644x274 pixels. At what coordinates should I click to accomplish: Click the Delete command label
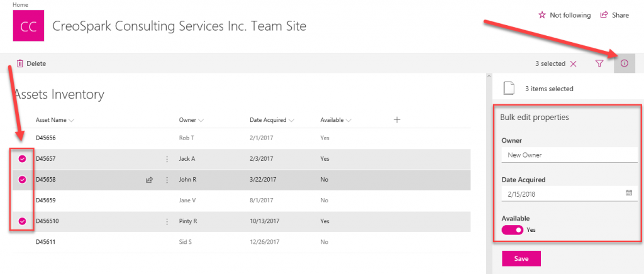[36, 63]
